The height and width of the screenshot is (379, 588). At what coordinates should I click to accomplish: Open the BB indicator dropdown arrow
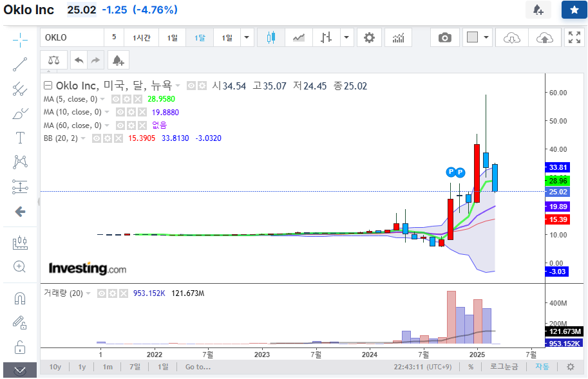click(83, 138)
